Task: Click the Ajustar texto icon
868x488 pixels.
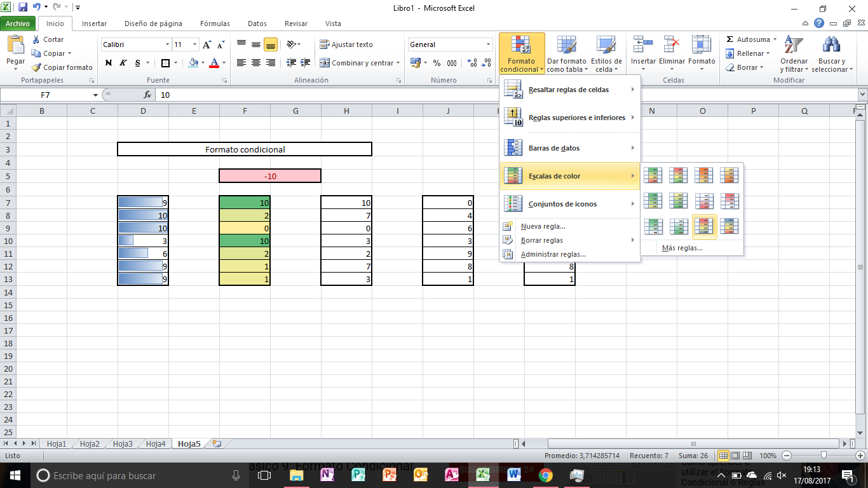Action: tap(344, 44)
